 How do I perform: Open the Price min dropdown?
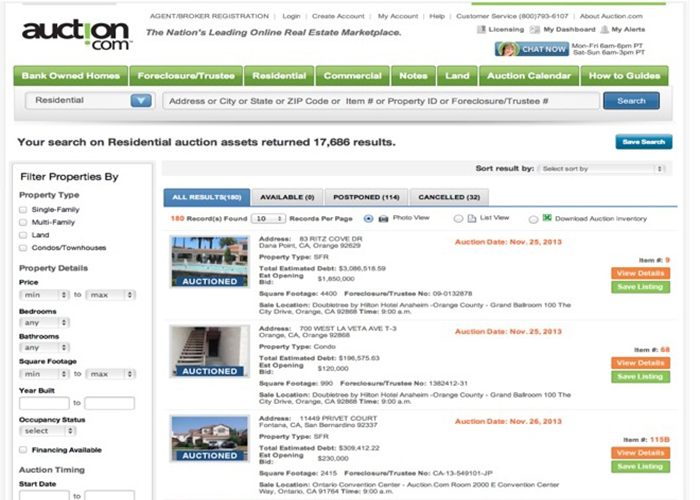44,295
